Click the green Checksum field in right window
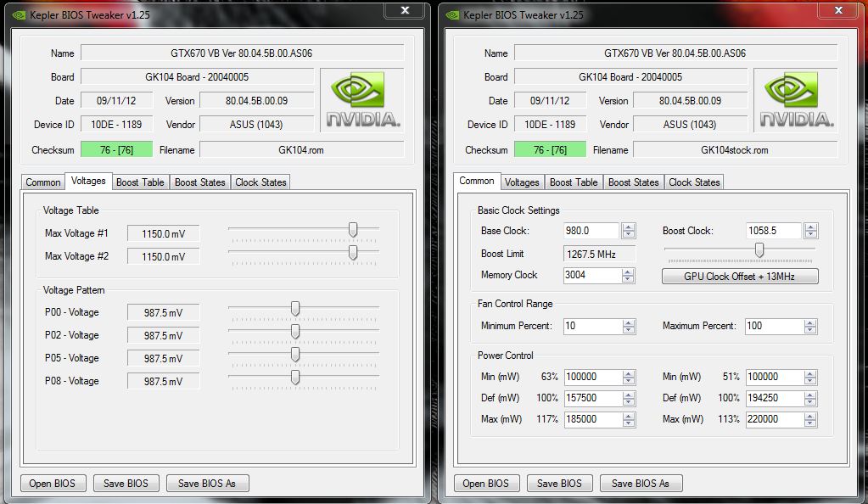The height and width of the screenshot is (504, 868). point(551,150)
